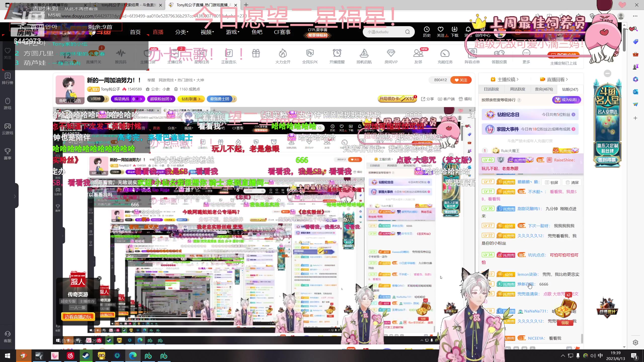Open the Windows Start menu
644x362 pixels.
click(x=8, y=356)
